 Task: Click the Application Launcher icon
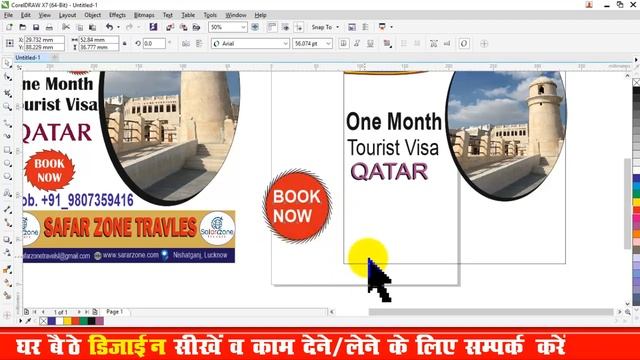point(382,27)
